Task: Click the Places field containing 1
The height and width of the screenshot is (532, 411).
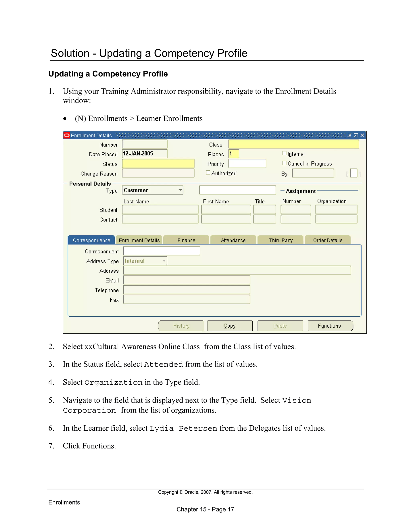Action: pyautogui.click(x=234, y=154)
